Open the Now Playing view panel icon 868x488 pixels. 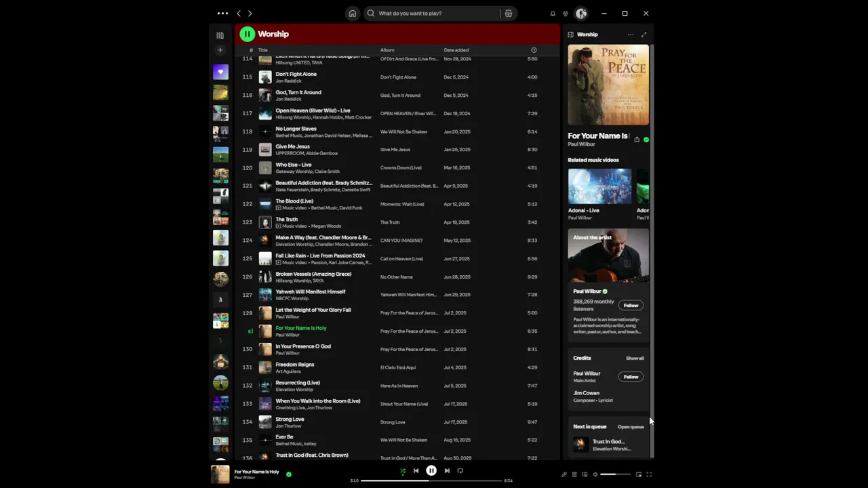point(571,35)
